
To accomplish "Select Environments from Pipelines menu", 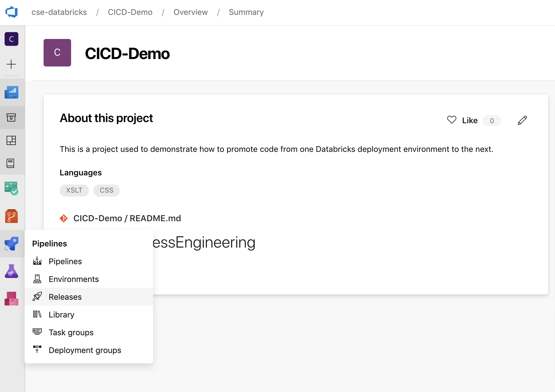I will coord(73,279).
